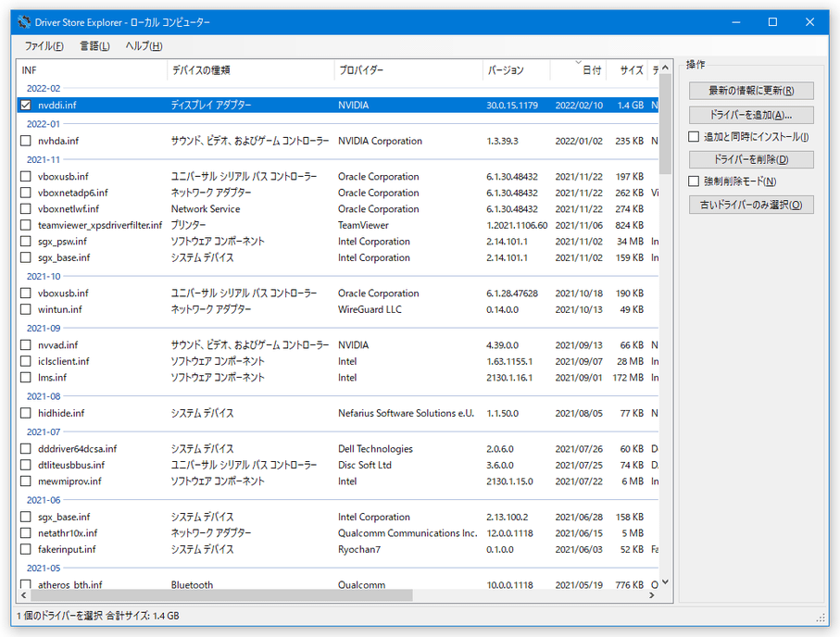Uncheck the nvddi.inf driver checkbox
840x637 pixels.
coord(26,105)
